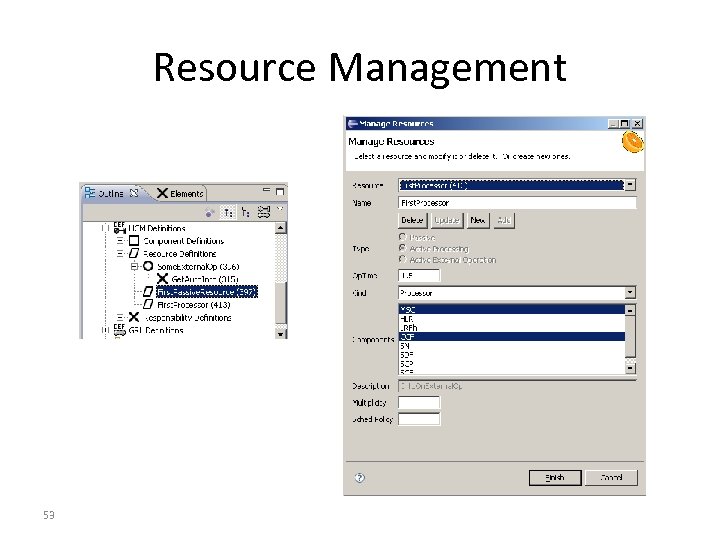Click the Manage Resources title bar icon
Screen dimensions: 720x540
pos(352,123)
